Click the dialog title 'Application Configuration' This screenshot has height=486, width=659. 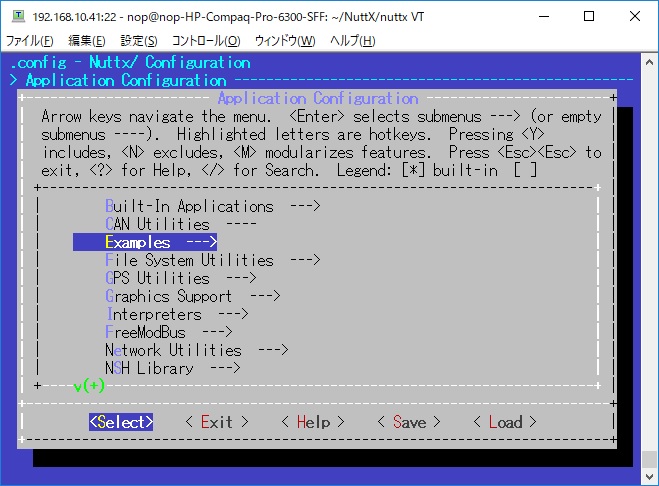coord(318,98)
